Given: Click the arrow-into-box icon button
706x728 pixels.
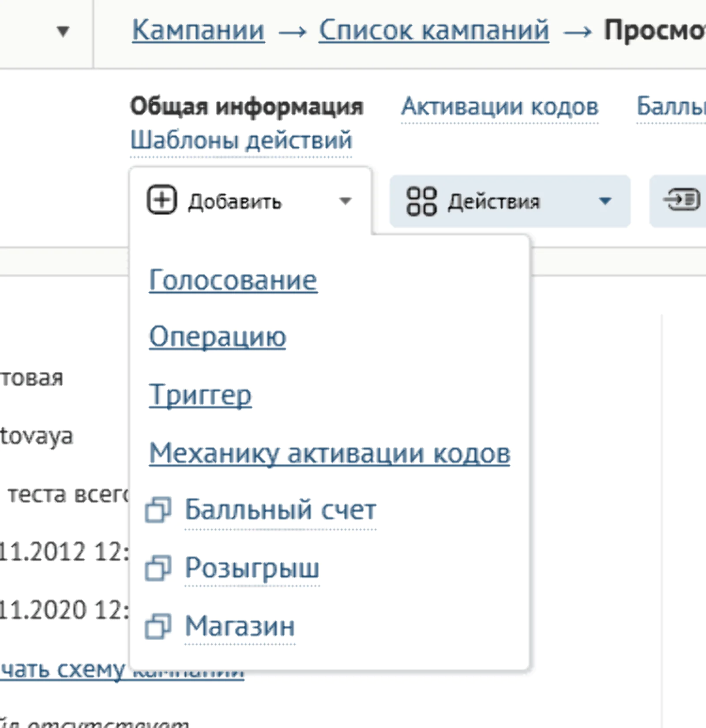Looking at the screenshot, I should (682, 200).
